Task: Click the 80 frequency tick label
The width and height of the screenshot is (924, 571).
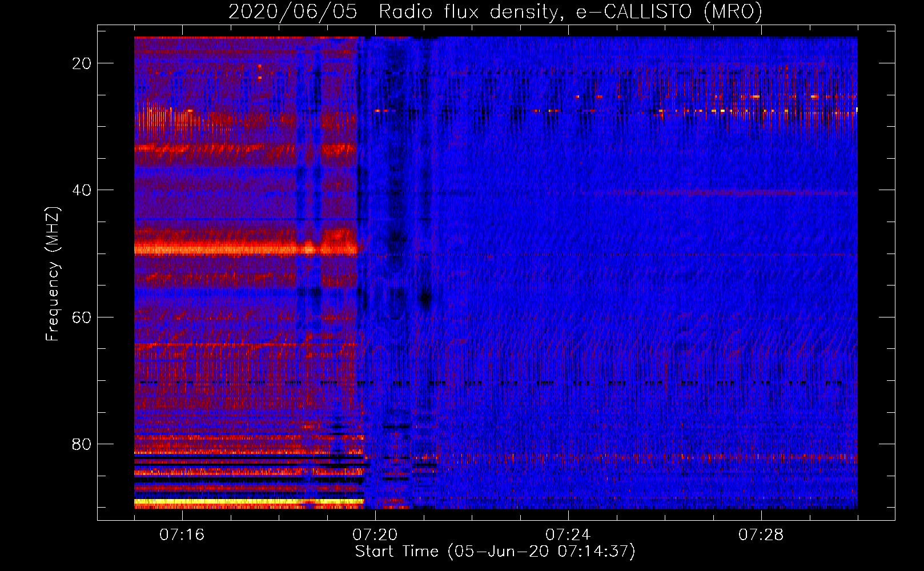Action: coord(82,444)
